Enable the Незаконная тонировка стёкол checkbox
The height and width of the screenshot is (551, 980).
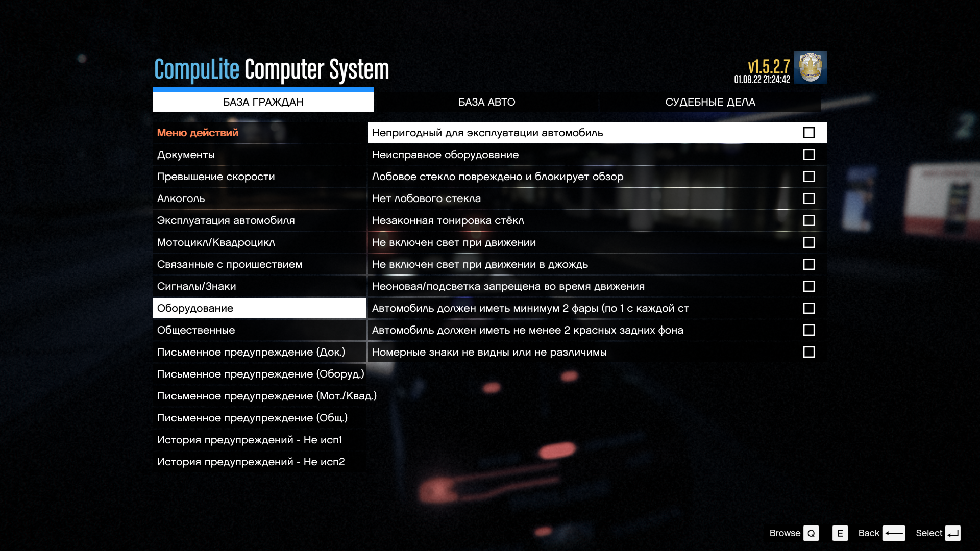pos(808,220)
